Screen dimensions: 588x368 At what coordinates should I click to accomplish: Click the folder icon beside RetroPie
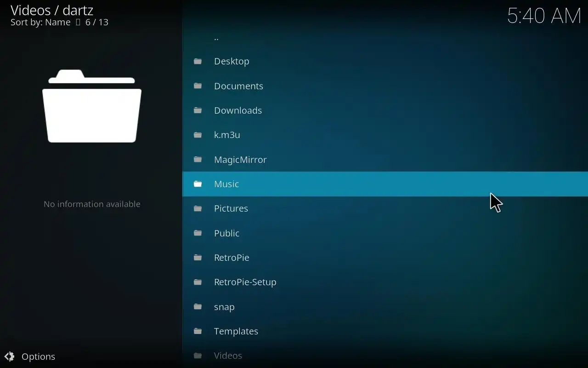[x=198, y=258]
